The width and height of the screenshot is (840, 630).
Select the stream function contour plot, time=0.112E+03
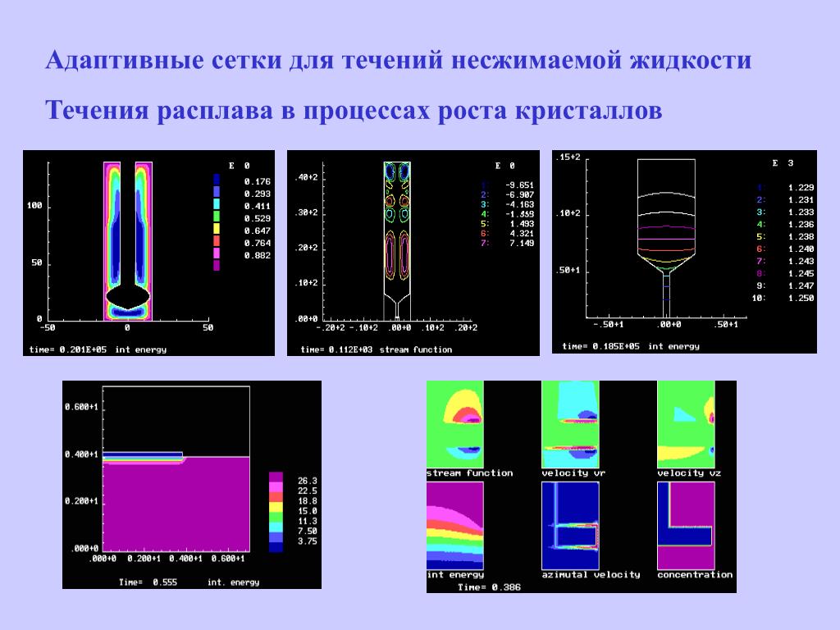413,253
